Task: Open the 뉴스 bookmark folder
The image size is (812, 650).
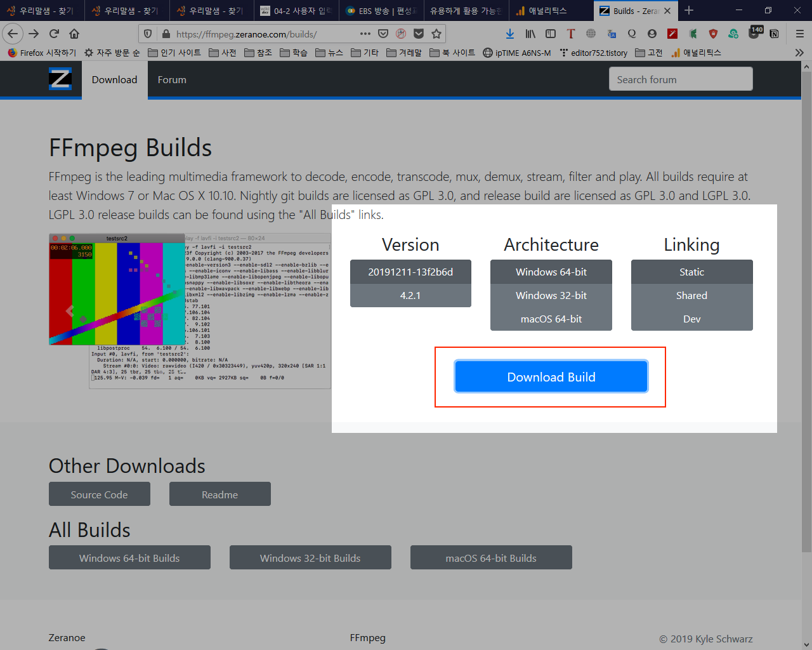Action: 329,53
